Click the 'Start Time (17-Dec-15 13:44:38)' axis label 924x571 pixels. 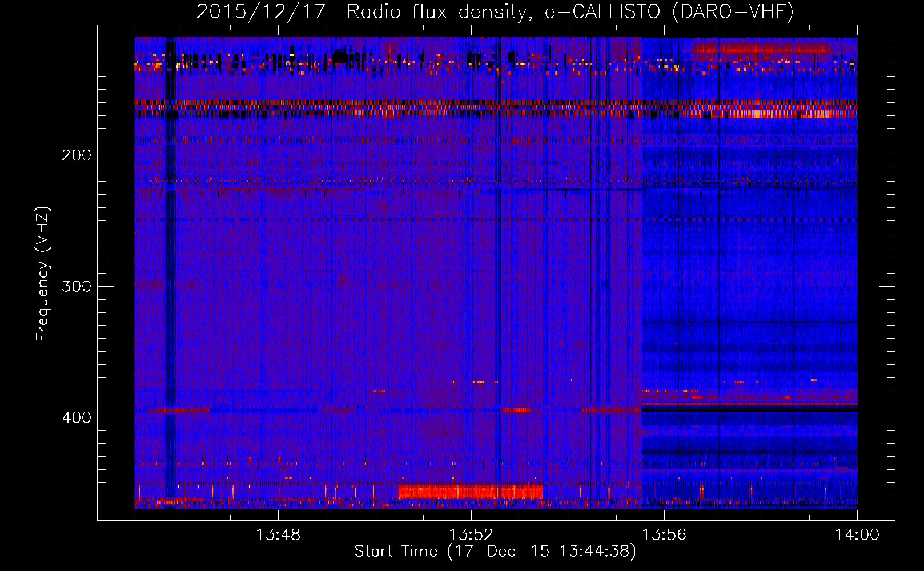click(495, 552)
